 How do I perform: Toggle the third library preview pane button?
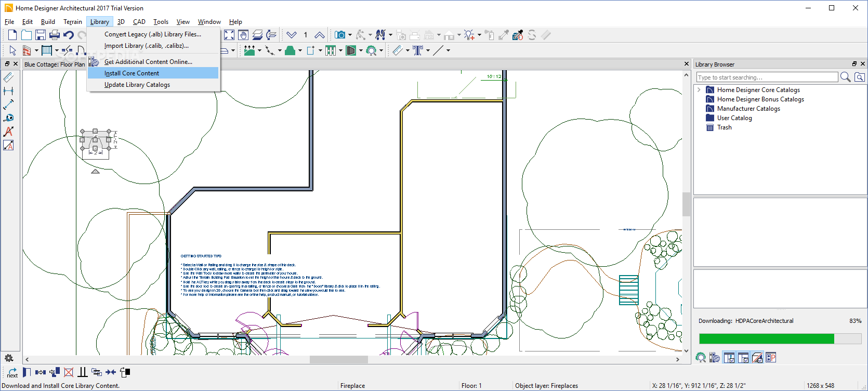pyautogui.click(x=757, y=358)
